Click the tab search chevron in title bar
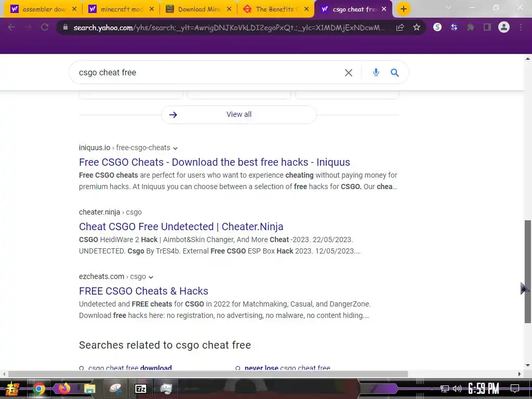The image size is (532, 399). coord(448,7)
